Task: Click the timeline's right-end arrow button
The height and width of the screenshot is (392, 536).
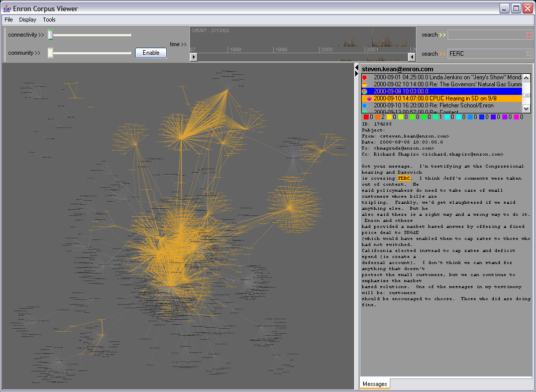Action: click(412, 57)
